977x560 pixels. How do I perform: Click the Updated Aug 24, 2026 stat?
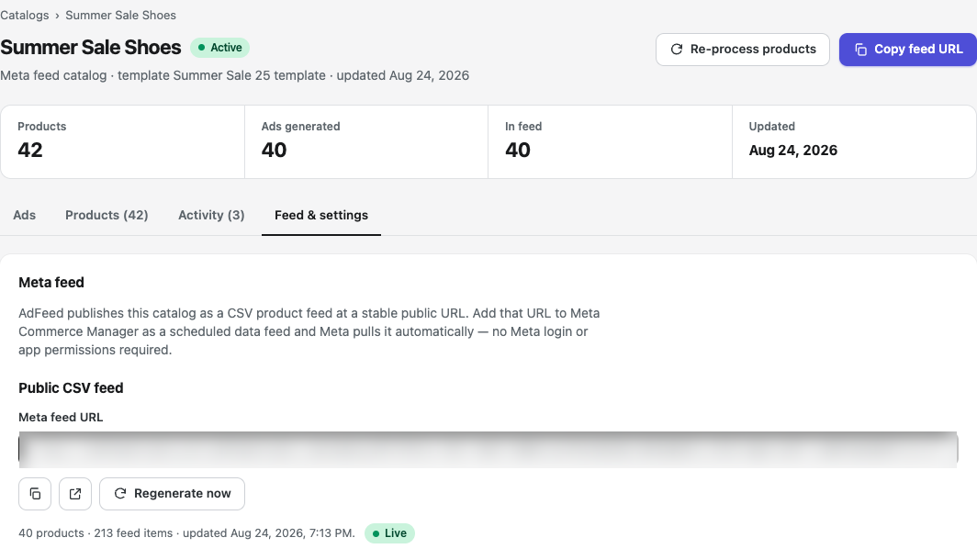tap(854, 142)
